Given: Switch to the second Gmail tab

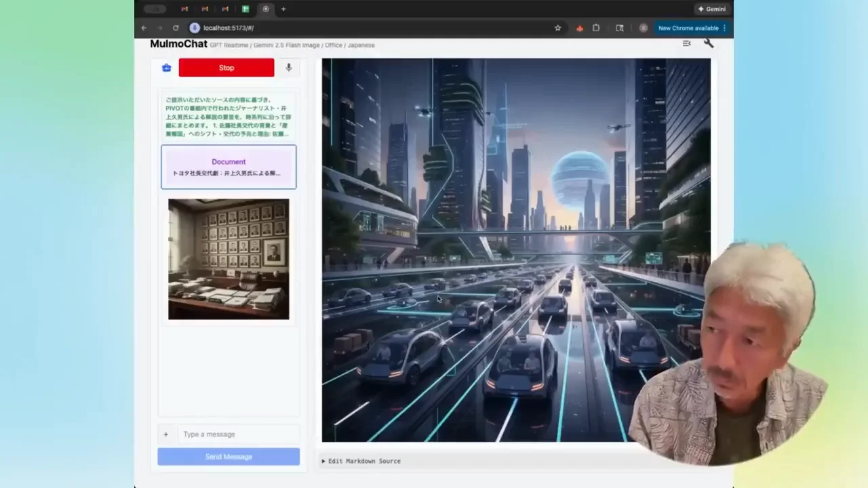Looking at the screenshot, I should click(x=205, y=9).
